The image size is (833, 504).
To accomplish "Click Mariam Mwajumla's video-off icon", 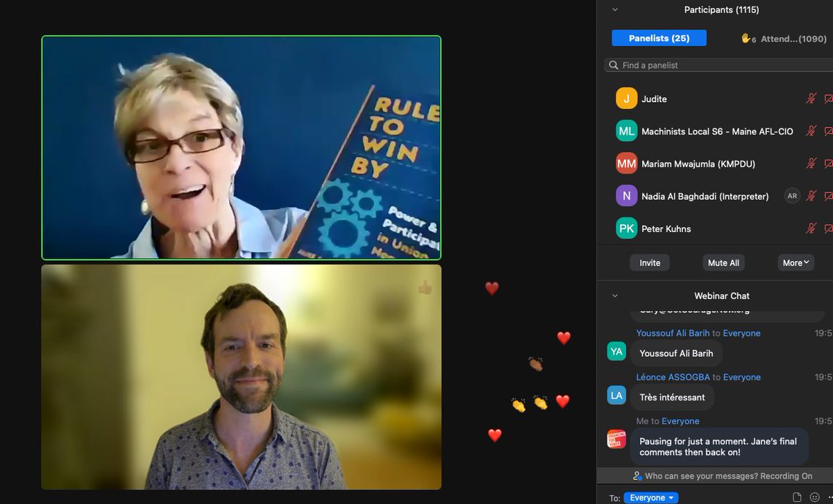I will click(x=829, y=164).
